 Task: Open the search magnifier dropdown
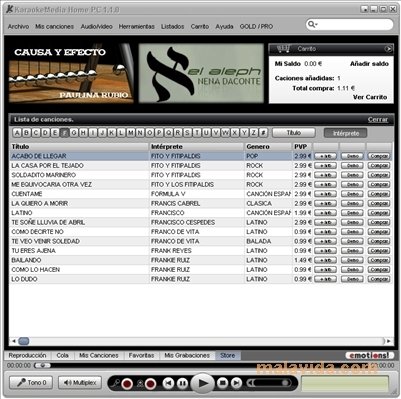pos(312,24)
